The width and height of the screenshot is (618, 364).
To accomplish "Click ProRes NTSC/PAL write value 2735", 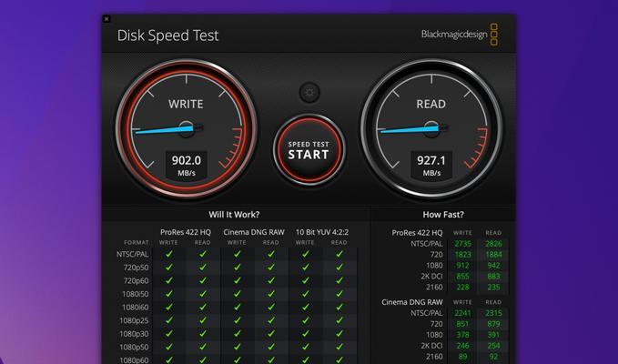I will [462, 244].
